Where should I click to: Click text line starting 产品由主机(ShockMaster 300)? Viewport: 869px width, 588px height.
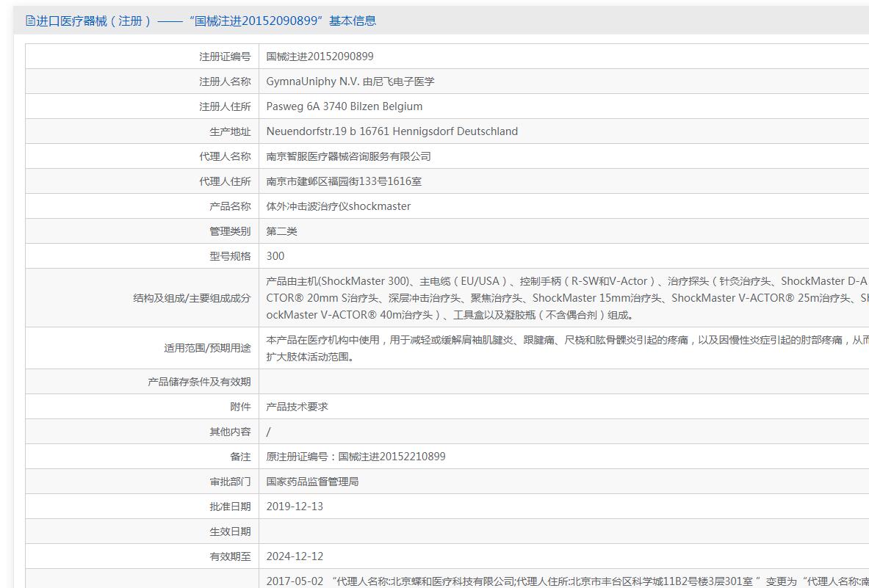567,281
